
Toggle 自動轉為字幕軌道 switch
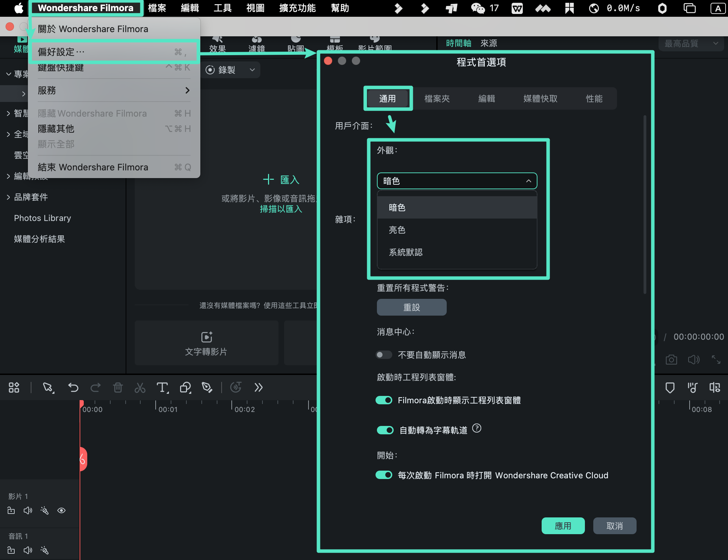coord(385,430)
